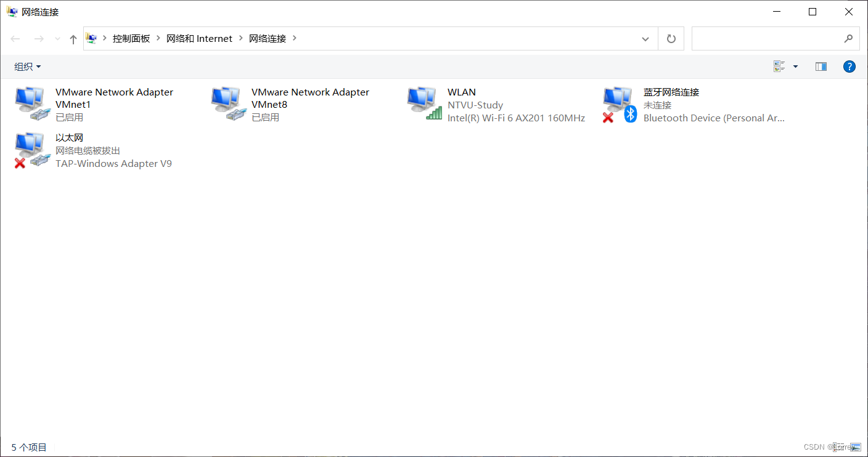Click 网络连接 in the address breadcrumb
Viewport: 868px width, 457px height.
[268, 38]
